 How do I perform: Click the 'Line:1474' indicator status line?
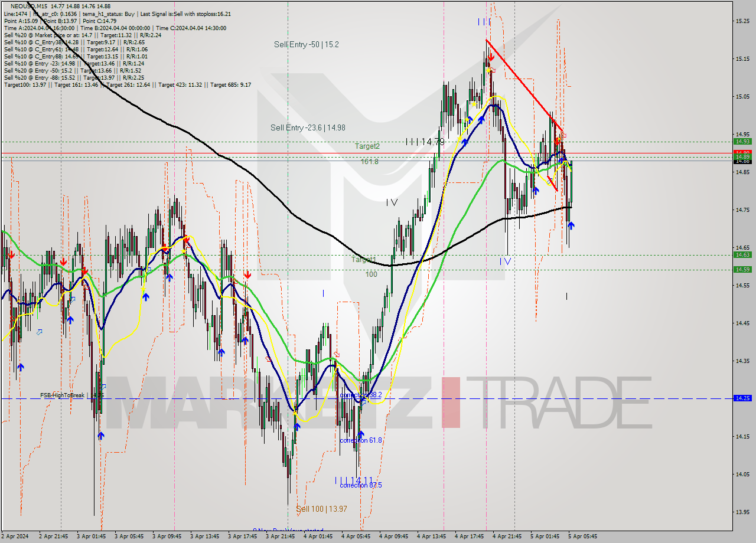point(117,14)
